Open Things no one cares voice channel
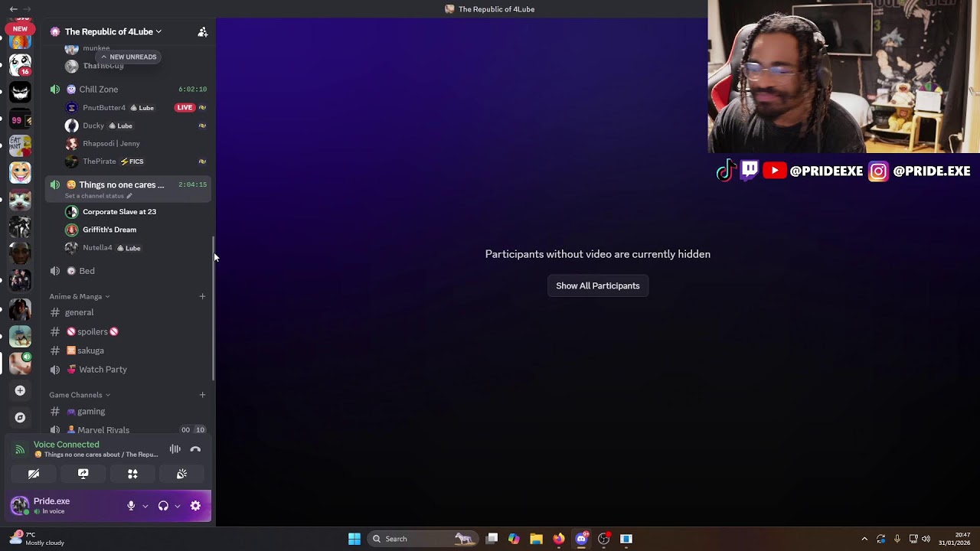Screen dimensions: 980x551 (128, 184)
